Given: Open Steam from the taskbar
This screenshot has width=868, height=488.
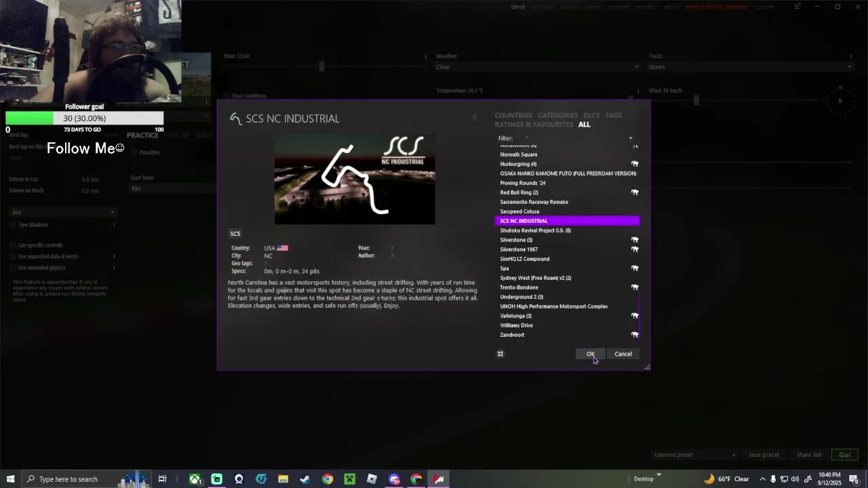Looking at the screenshot, I should point(305,479).
